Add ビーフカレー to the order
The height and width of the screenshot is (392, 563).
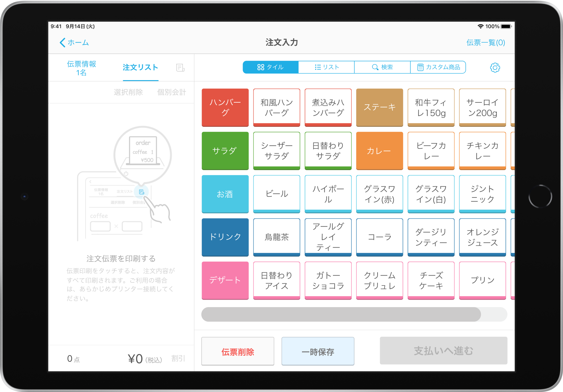pos(431,151)
